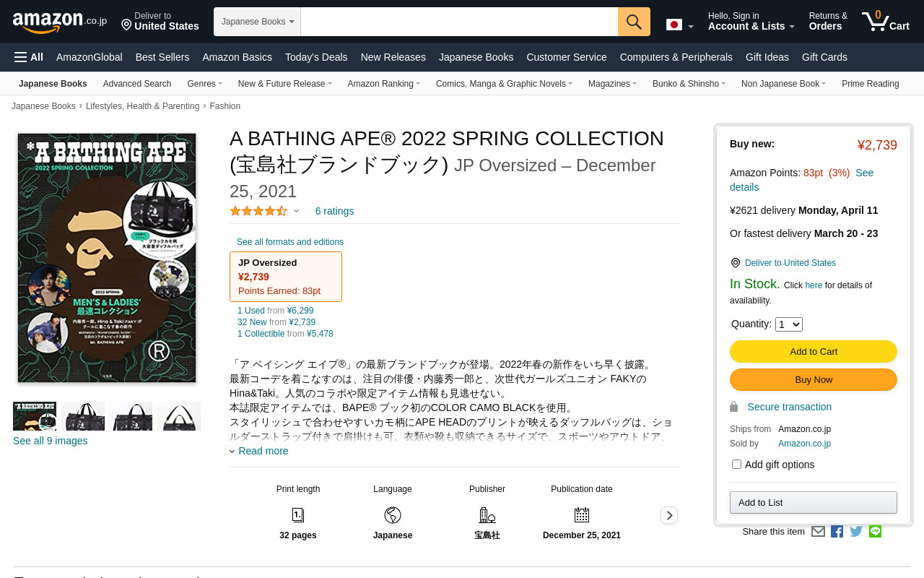Go to Customer Service

pos(567,57)
